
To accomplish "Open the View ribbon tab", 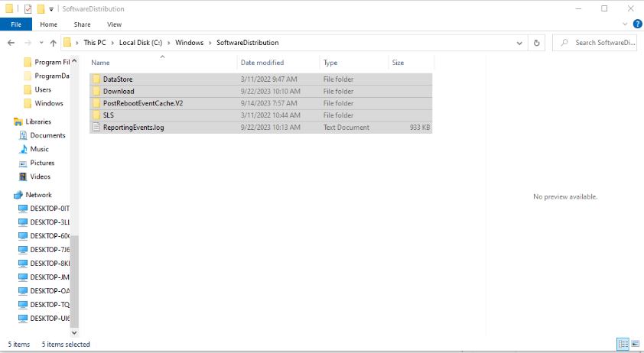I will tap(114, 24).
